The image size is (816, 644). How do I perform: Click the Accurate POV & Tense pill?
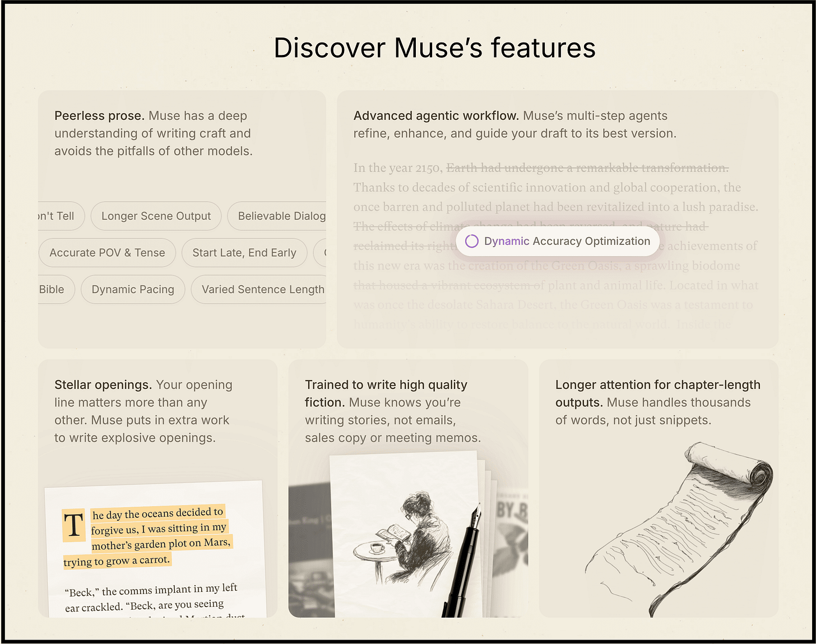(x=107, y=253)
